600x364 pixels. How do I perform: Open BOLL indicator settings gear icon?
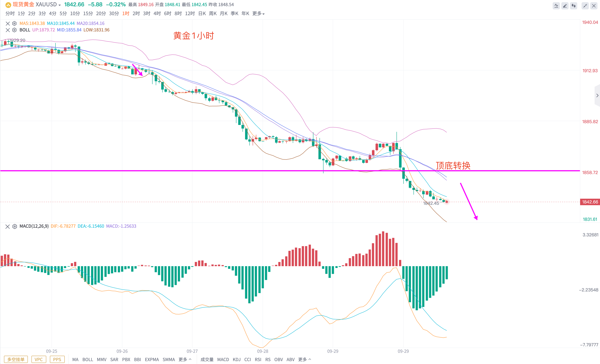click(14, 30)
